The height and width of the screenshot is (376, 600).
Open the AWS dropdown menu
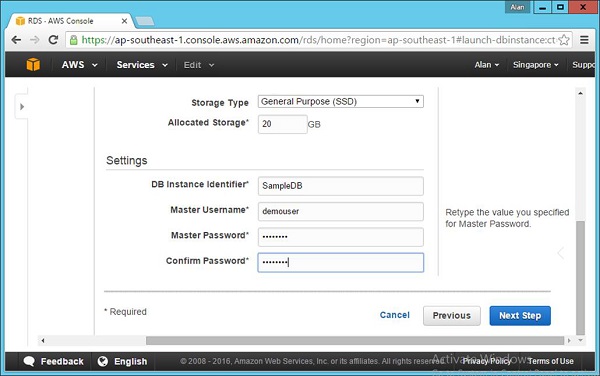pyautogui.click(x=79, y=65)
